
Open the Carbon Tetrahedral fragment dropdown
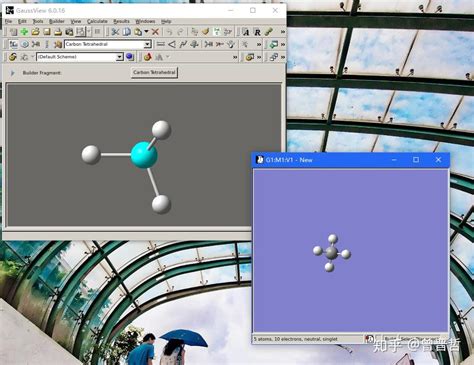[x=147, y=44]
